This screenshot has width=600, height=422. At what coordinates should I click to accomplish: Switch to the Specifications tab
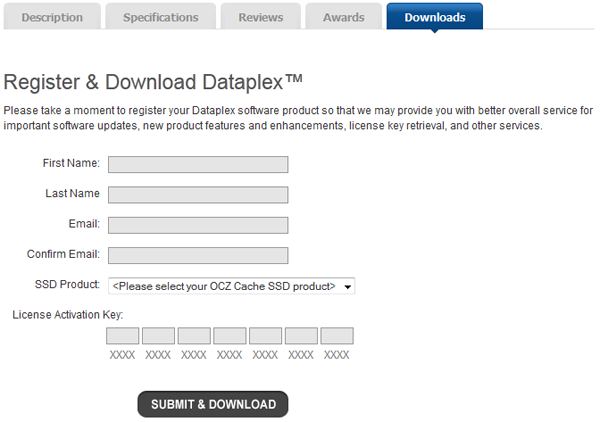tap(160, 17)
